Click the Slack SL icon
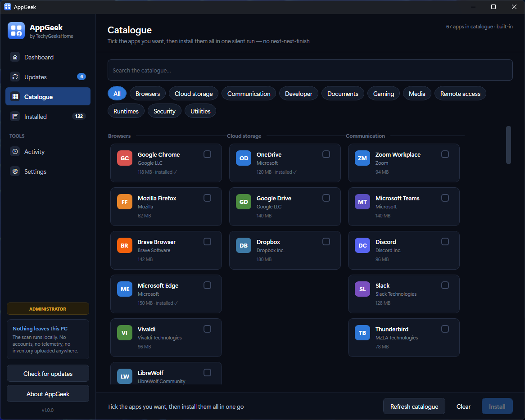Viewport: 525px width, 420px height. click(x=362, y=289)
